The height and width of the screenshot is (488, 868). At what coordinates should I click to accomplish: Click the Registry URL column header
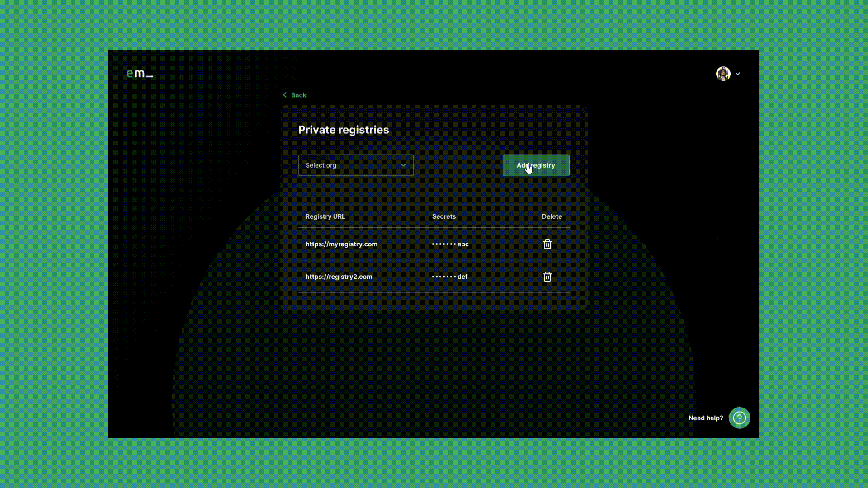point(325,216)
